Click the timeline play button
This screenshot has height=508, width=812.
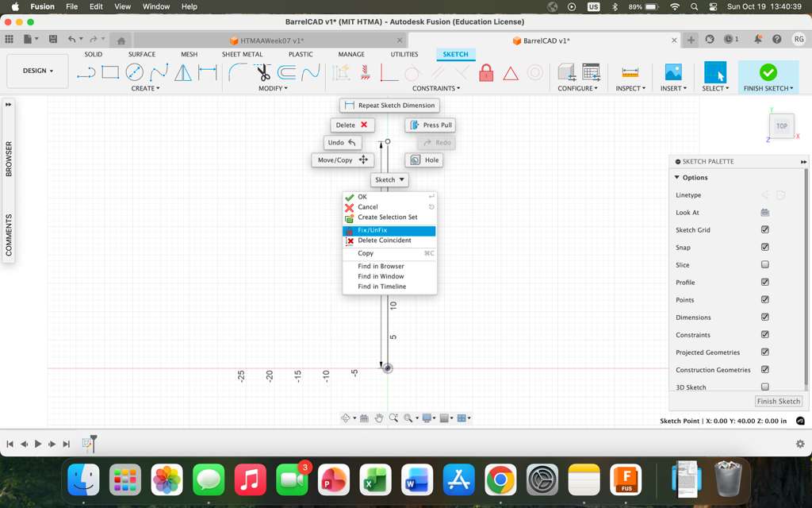click(x=38, y=444)
